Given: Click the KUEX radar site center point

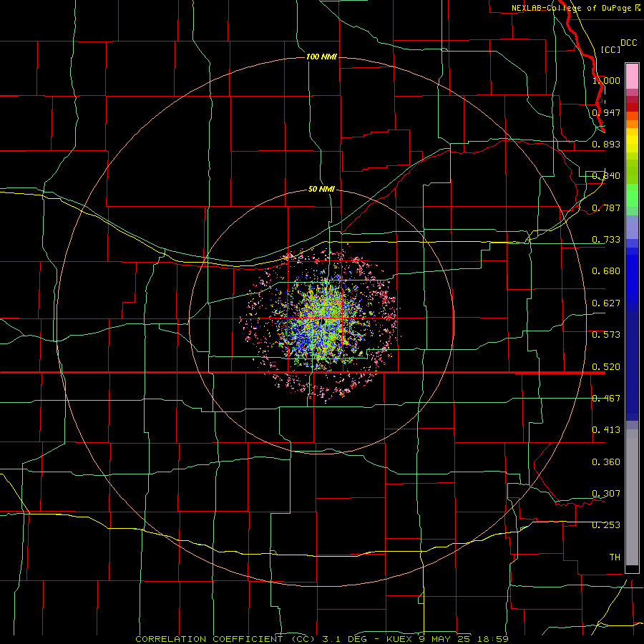Looking at the screenshot, I should click(x=323, y=321).
